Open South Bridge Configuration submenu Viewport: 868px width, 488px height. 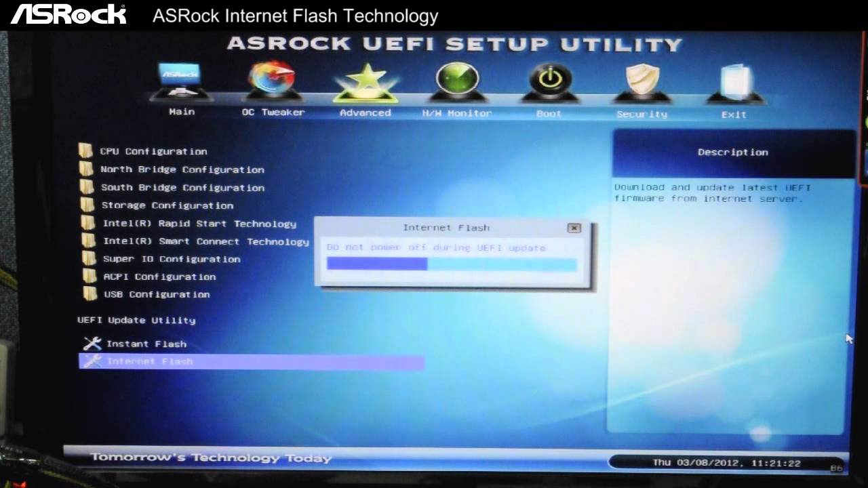click(x=183, y=188)
